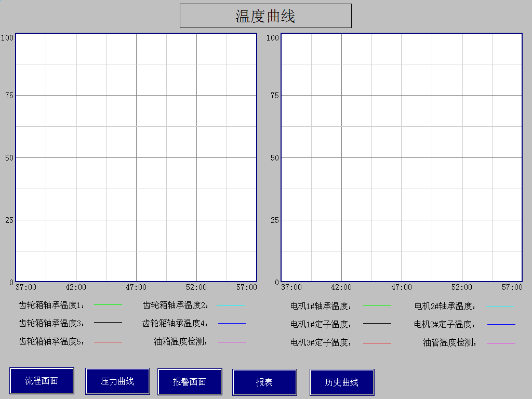The height and width of the screenshot is (399, 532).
Task: Click the 齿轮箱轴承温度4 legend label
Action: [175, 323]
